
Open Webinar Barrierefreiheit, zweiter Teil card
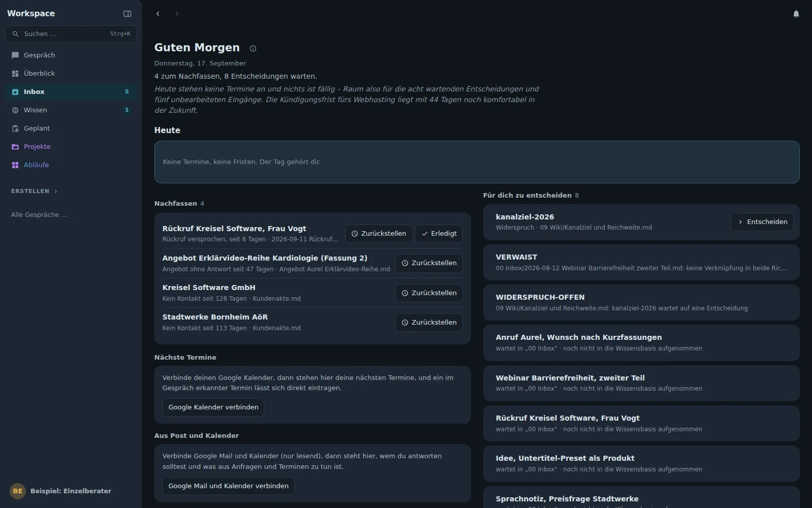click(641, 383)
